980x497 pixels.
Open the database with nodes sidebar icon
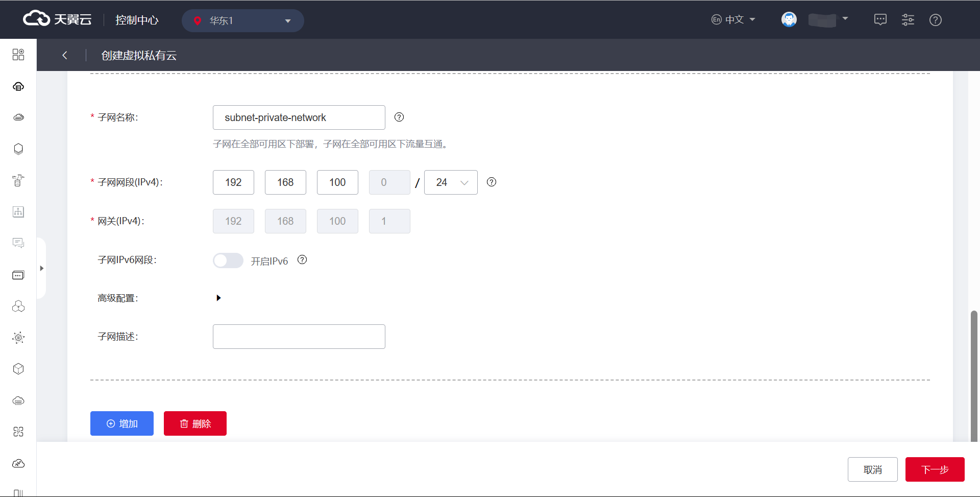(x=18, y=180)
